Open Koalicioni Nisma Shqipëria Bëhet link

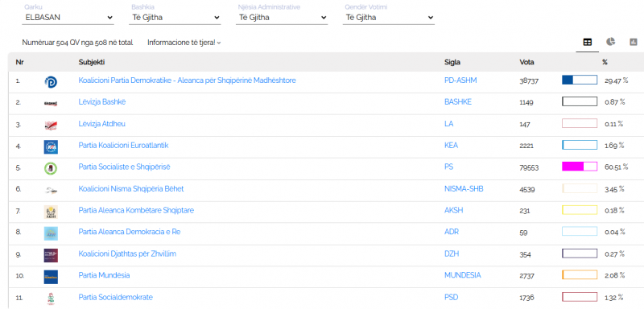pos(131,189)
